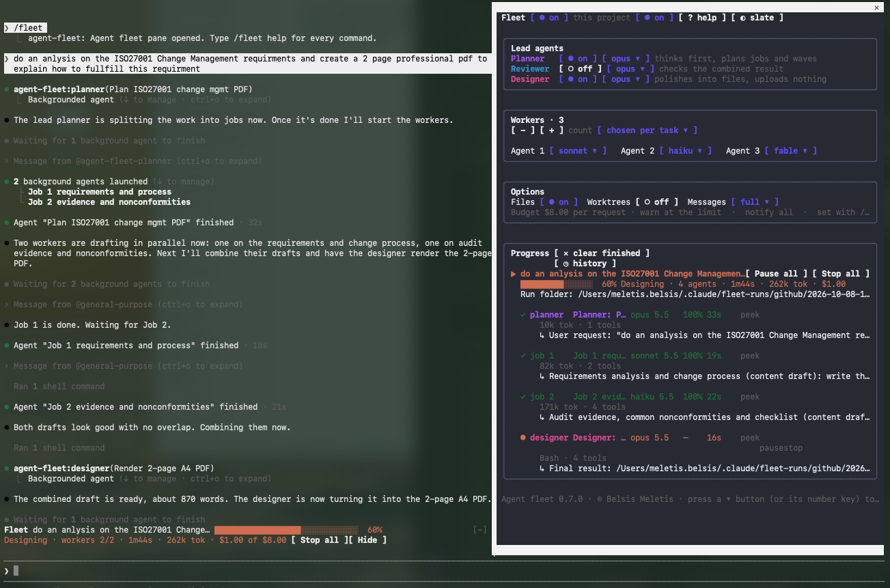This screenshot has width=890, height=588.
Task: Collapse the fleet status bar with [–]
Action: click(x=480, y=530)
